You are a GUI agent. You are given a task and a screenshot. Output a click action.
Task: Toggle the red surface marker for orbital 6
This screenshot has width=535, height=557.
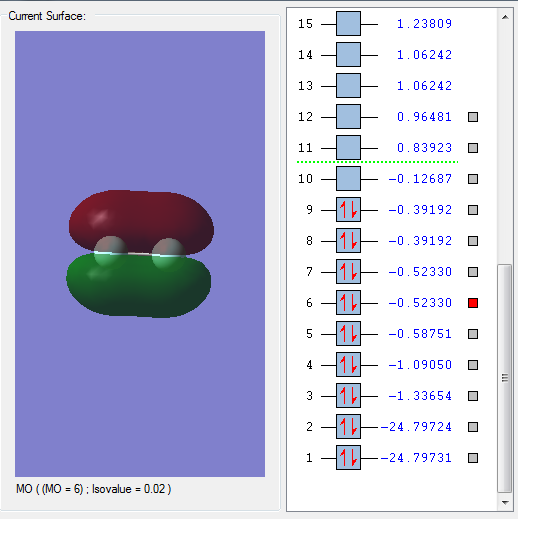pos(473,303)
